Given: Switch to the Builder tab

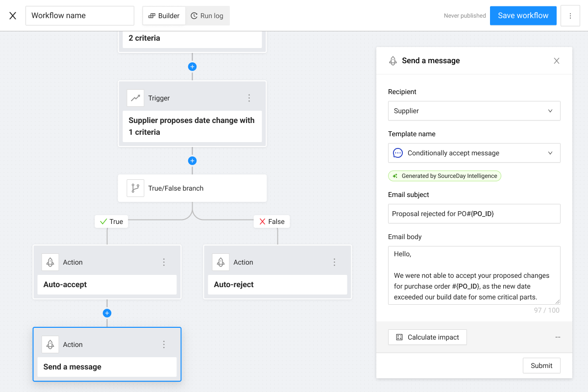Looking at the screenshot, I should click(164, 16).
